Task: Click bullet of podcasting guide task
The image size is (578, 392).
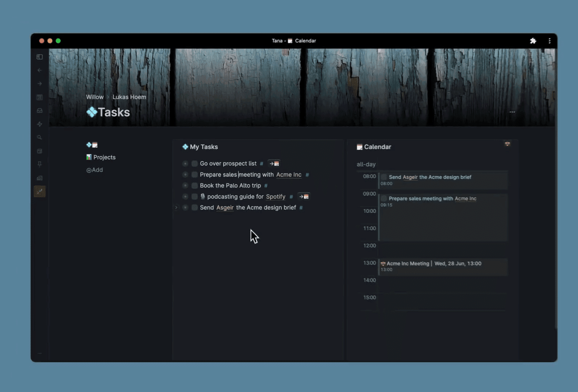Action: (x=185, y=196)
